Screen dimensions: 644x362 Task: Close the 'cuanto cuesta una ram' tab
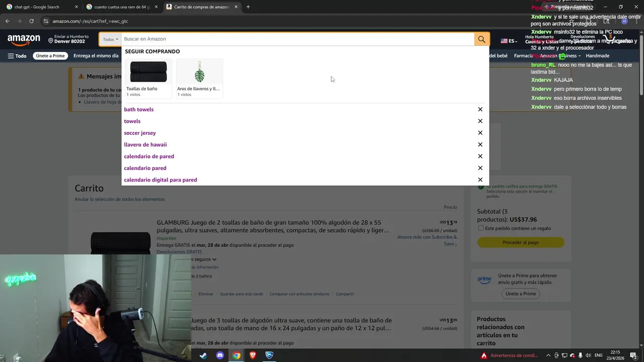tap(156, 7)
